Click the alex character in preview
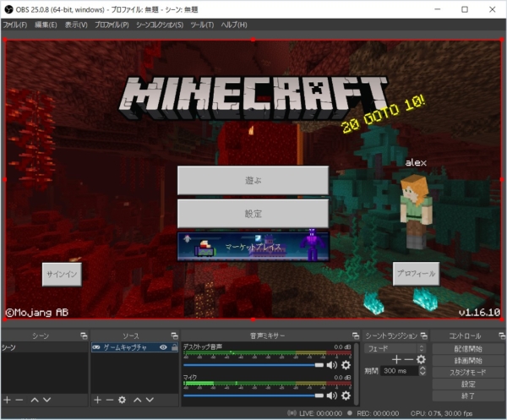This screenshot has height=420, width=507. pos(416,212)
